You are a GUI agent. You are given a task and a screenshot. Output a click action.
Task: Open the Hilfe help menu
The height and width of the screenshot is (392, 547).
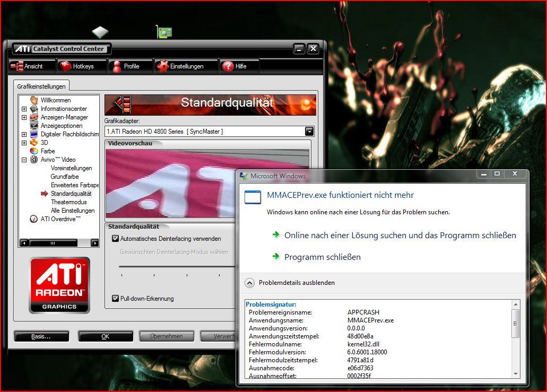pyautogui.click(x=239, y=66)
